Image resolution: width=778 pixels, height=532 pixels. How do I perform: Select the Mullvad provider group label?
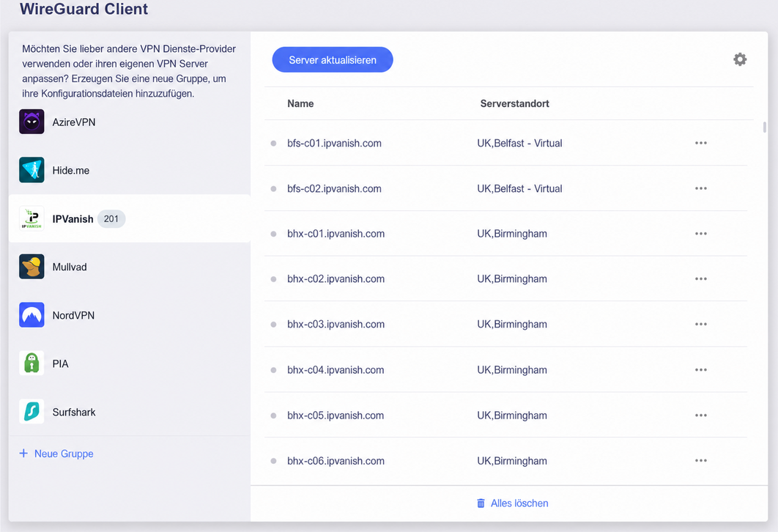(70, 267)
